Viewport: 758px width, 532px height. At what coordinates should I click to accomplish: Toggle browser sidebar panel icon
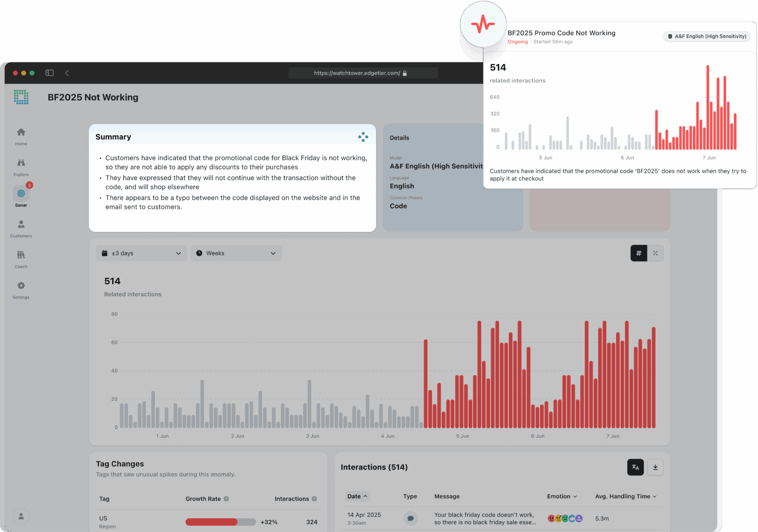click(x=49, y=73)
